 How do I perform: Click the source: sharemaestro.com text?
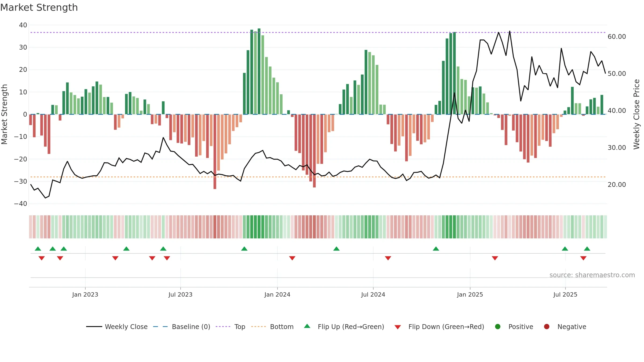(592, 275)
